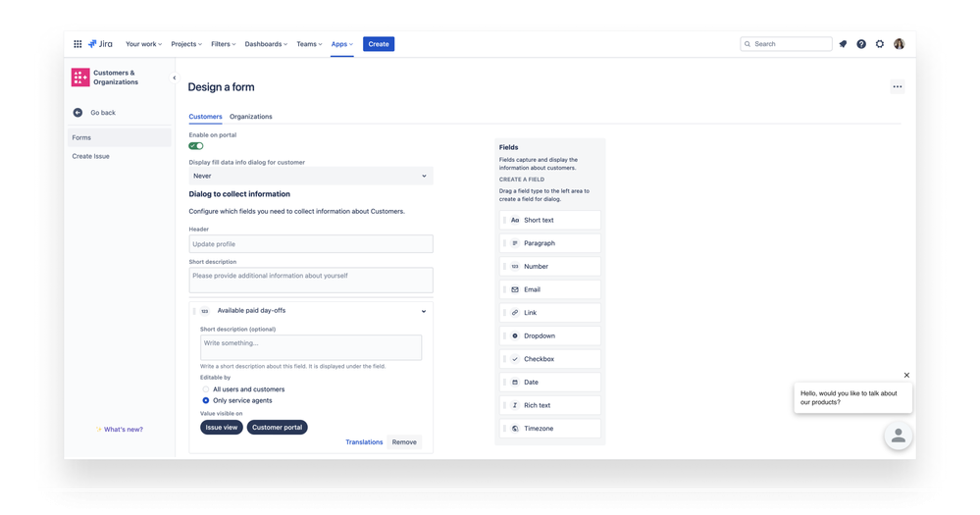Open the chat assistant avatar bubble
980x515 pixels.
899,436
